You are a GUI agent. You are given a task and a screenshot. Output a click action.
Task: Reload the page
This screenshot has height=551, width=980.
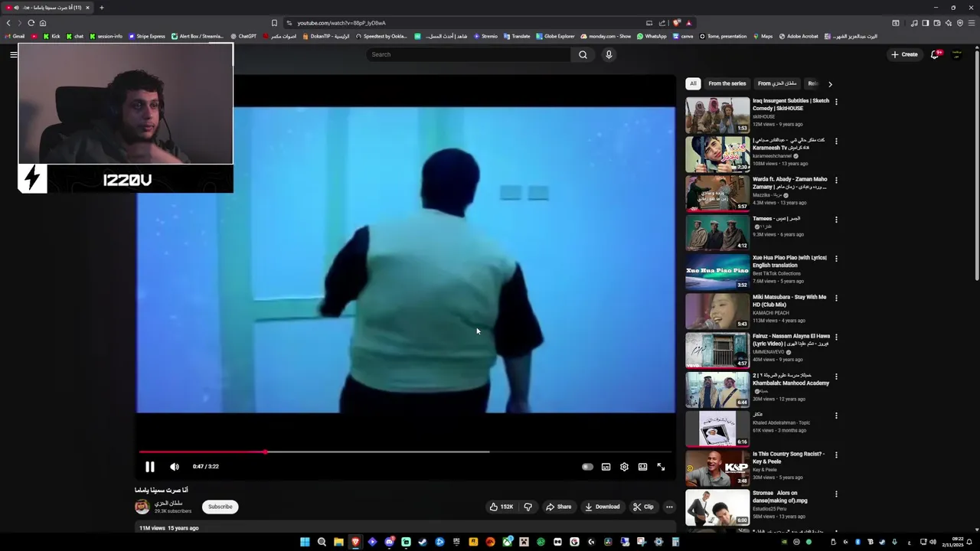coord(31,23)
